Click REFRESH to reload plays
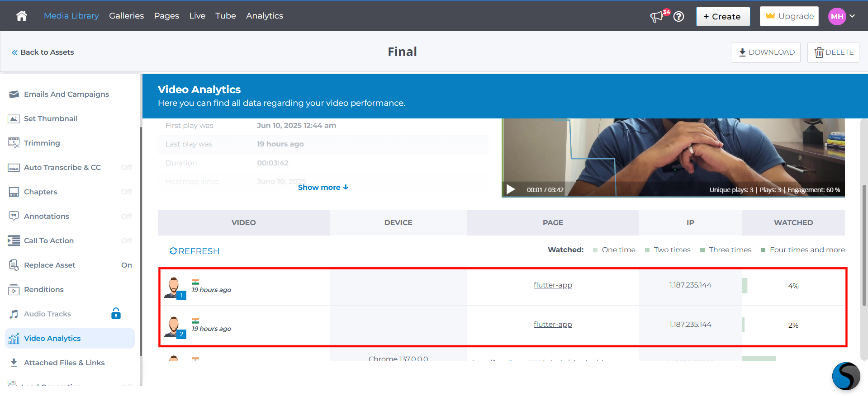 click(194, 251)
